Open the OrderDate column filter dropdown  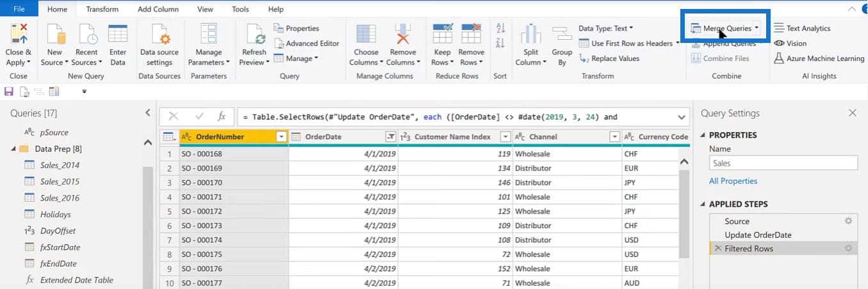pos(390,136)
